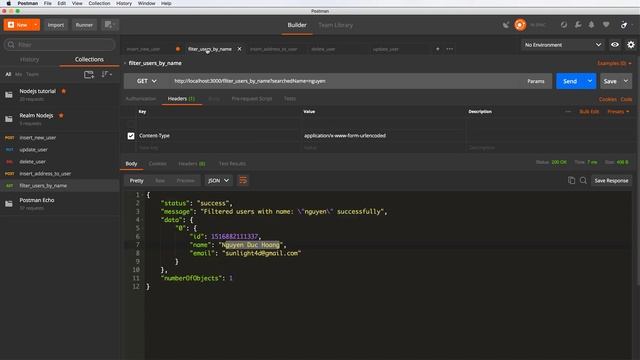Open the History menu in menu bar
Screen dimensions: 640x360
point(124,3)
